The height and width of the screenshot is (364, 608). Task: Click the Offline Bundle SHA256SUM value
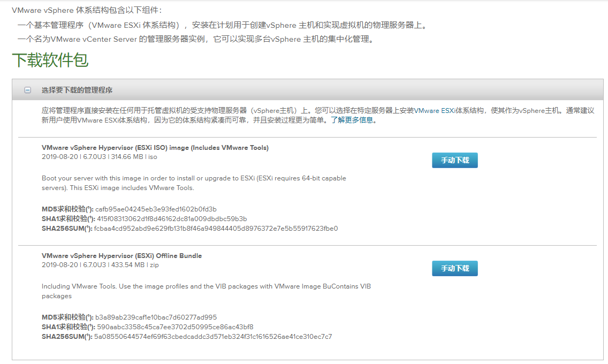coord(213,337)
